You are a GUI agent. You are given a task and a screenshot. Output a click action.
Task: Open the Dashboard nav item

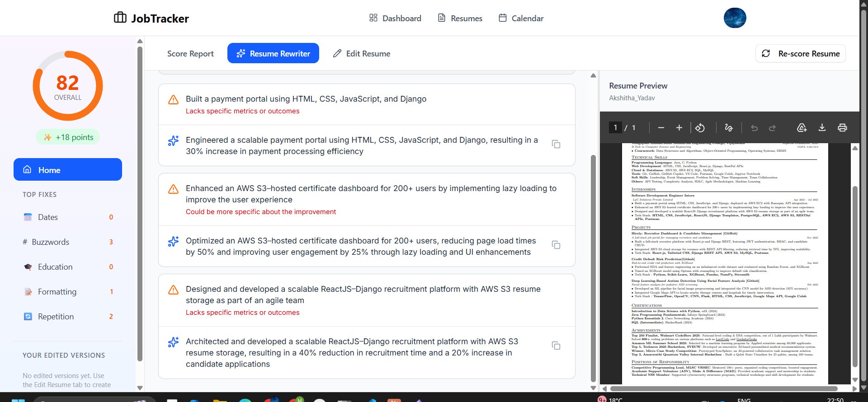[x=395, y=18]
